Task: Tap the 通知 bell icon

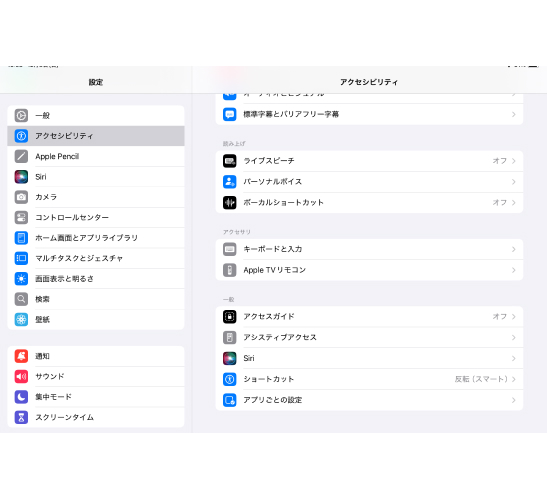Action: [x=21, y=356]
